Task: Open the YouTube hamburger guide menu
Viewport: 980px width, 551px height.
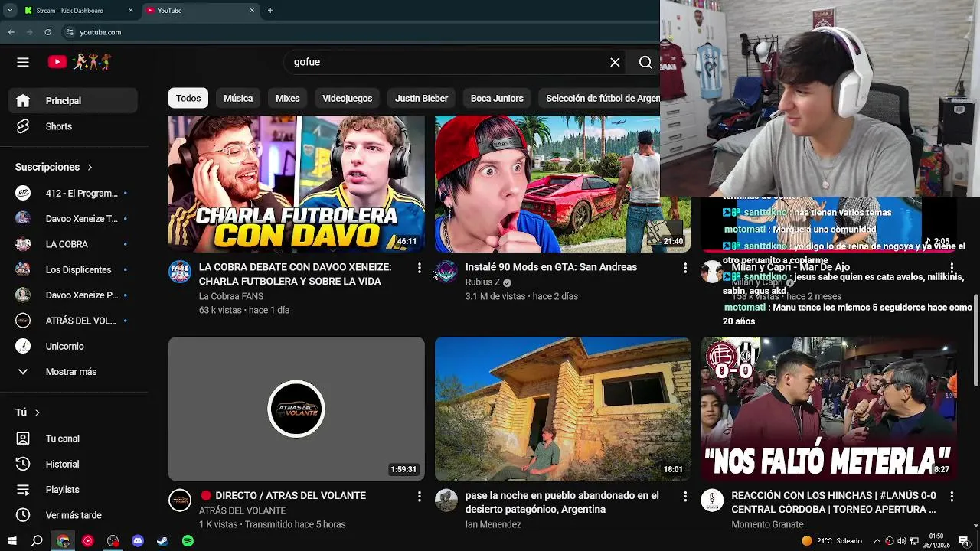Action: point(23,62)
